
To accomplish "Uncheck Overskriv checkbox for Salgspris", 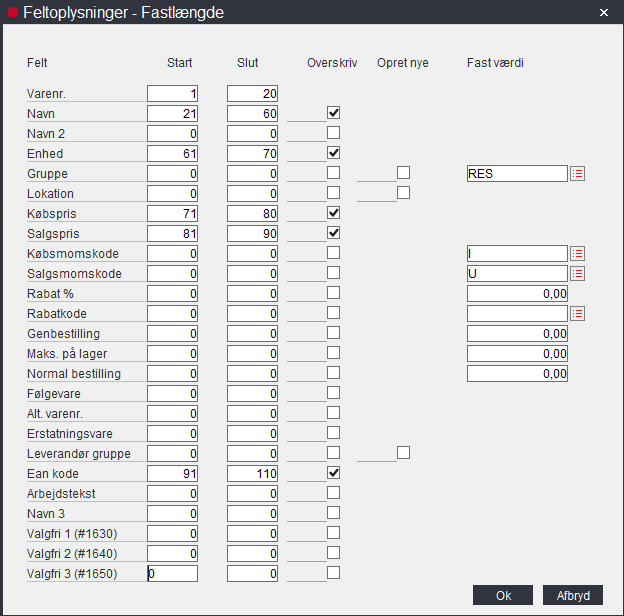I will point(334,233).
